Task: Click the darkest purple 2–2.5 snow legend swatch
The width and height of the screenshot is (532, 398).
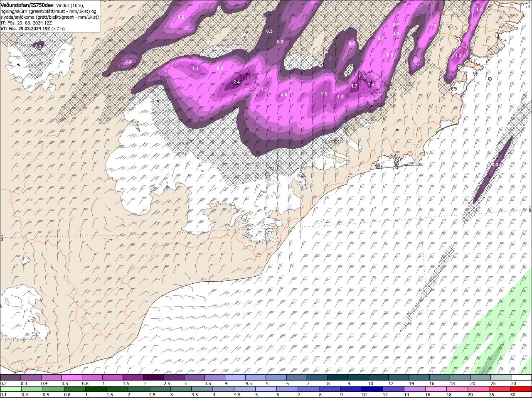Action: click(x=153, y=377)
